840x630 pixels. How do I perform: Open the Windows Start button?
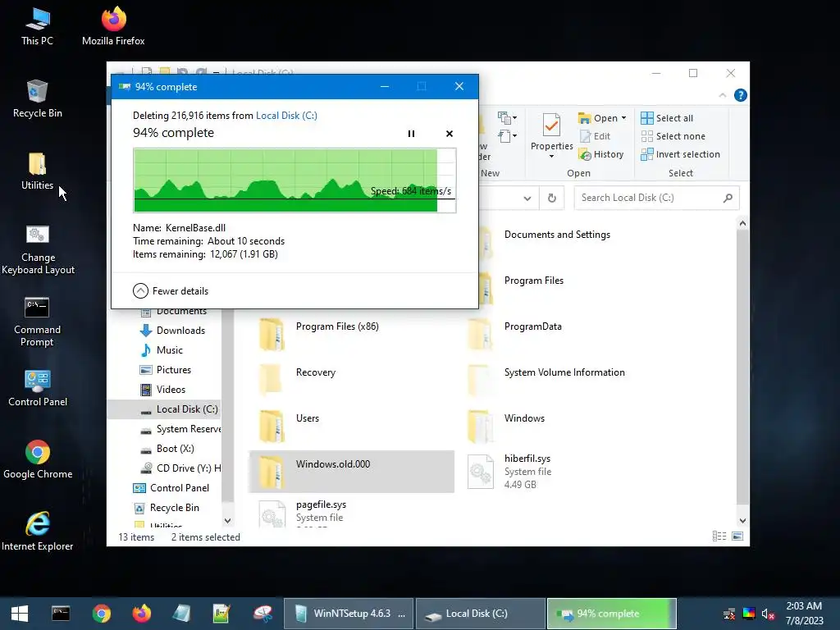click(x=20, y=614)
